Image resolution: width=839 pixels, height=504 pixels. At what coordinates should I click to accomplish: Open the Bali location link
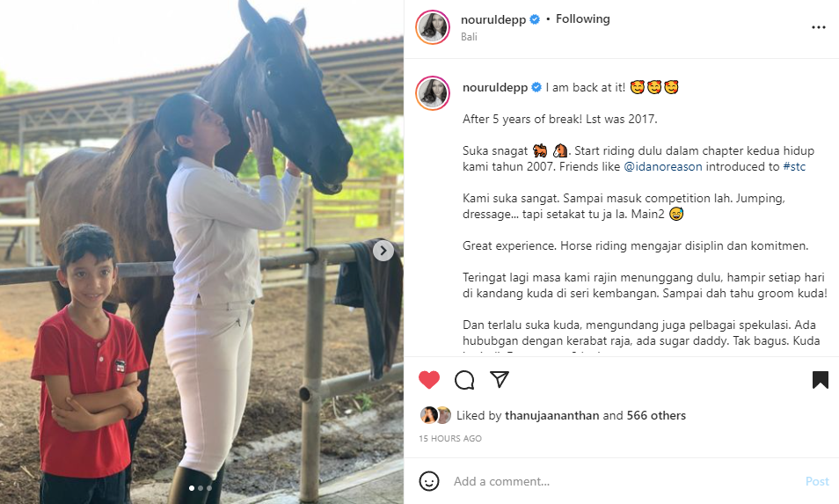(469, 37)
